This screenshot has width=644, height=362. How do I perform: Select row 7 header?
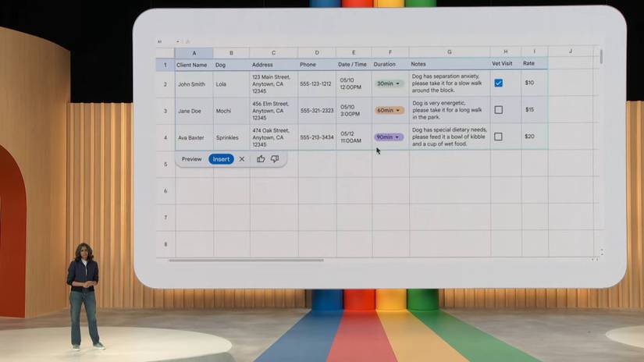[165, 218]
